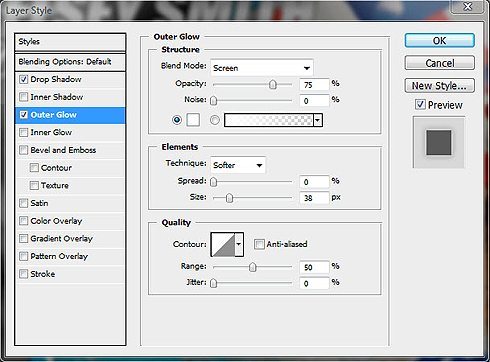Image resolution: width=490 pixels, height=362 pixels.
Task: Turn on the Satin checkbox
Action: [23, 203]
